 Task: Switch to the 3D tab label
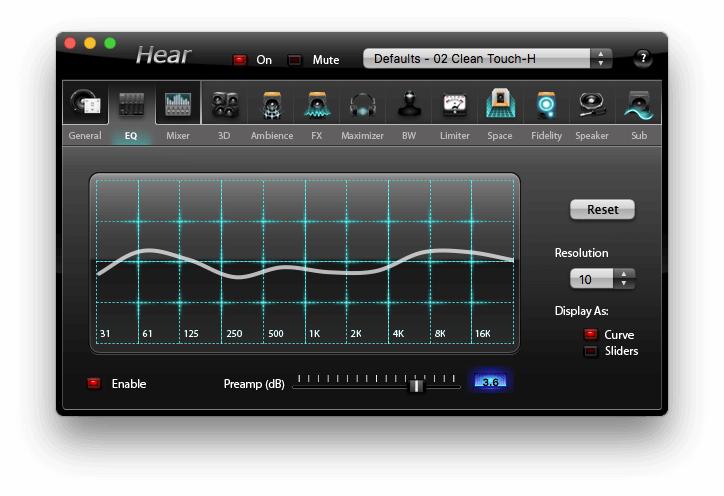tap(224, 136)
